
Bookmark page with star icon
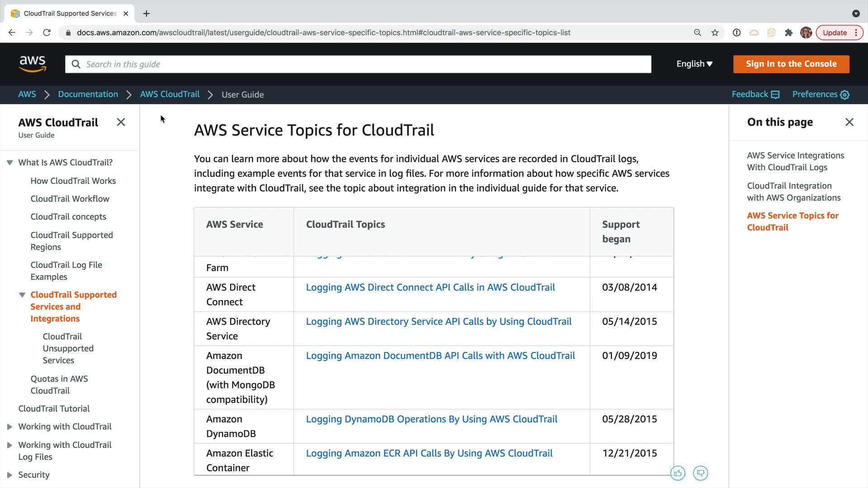[715, 33]
